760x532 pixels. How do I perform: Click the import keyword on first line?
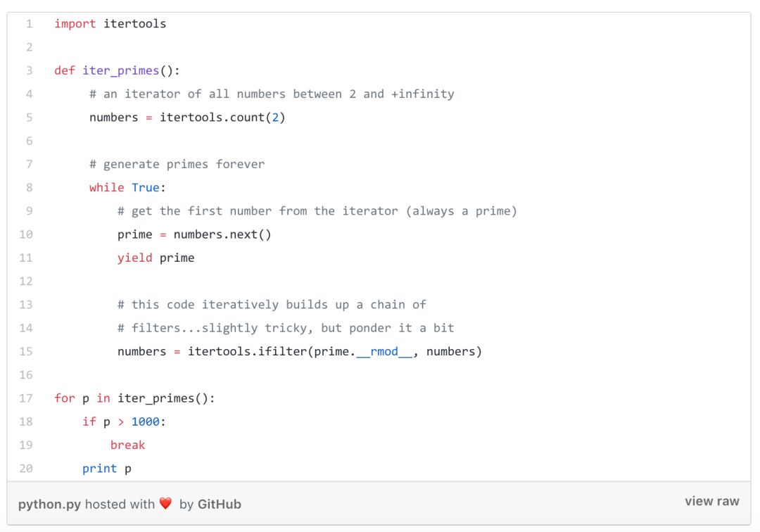click(75, 24)
